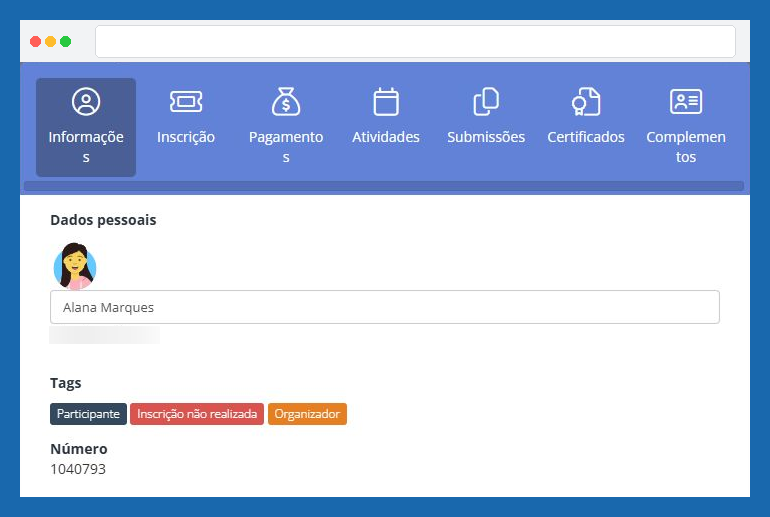770x517 pixels.
Task: Click the Atividades calendar icon
Action: pyautogui.click(x=386, y=102)
